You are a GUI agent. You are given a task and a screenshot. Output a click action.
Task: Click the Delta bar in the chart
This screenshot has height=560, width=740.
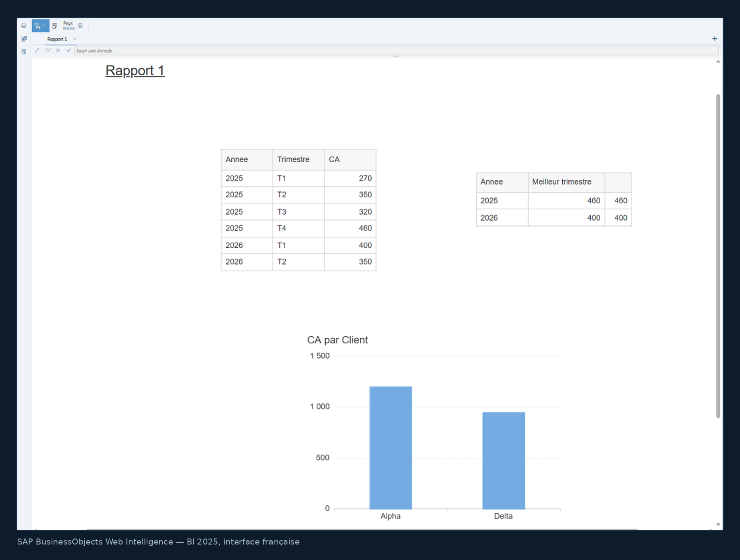503,461
